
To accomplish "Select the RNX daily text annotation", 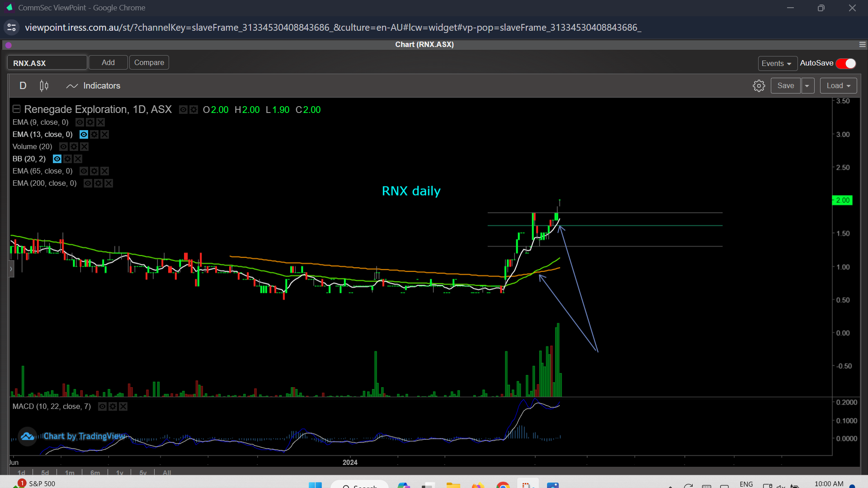I will tap(411, 191).
